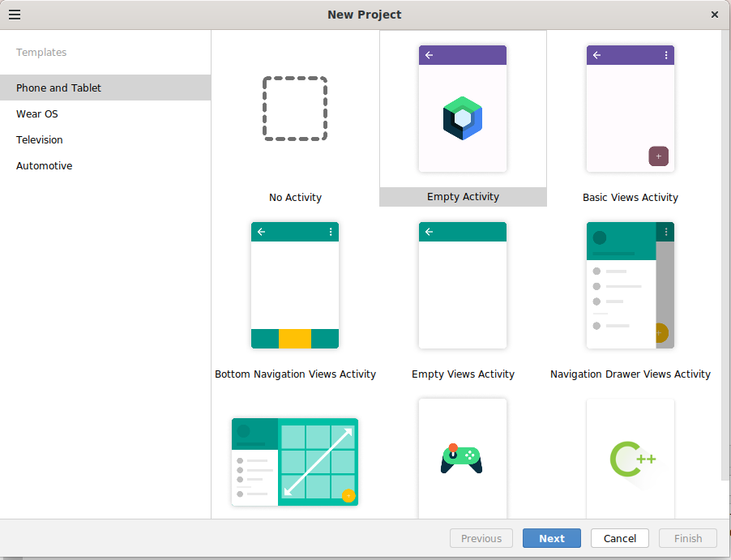Viewport: 731px width, 560px height.
Task: Choose the Native C++ template icon
Action: pyautogui.click(x=630, y=458)
